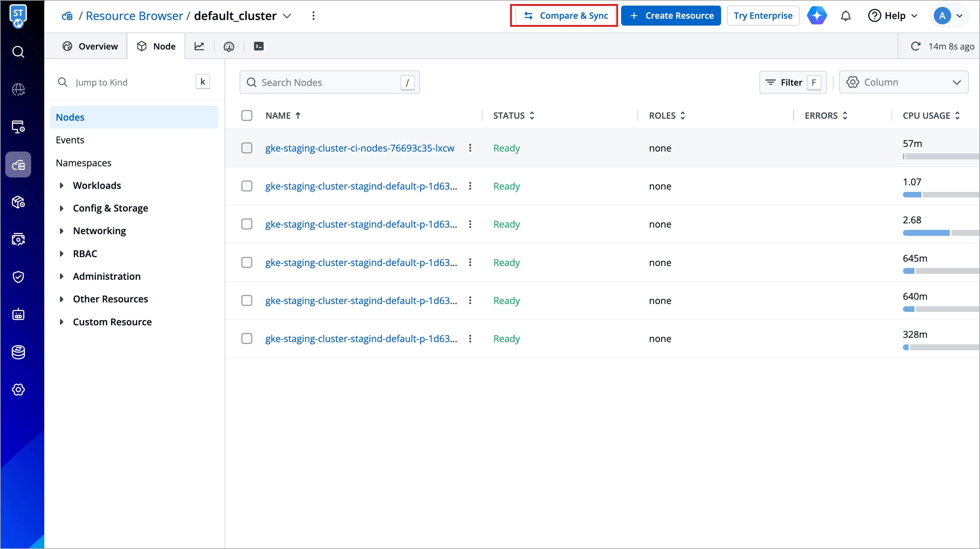This screenshot has width=980, height=549.
Task: Select checkbox for the node using 328m CPU
Action: [246, 338]
